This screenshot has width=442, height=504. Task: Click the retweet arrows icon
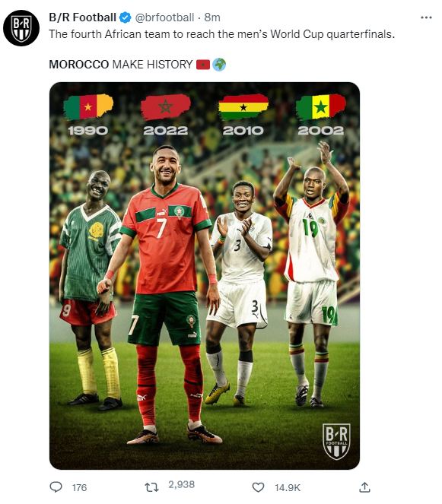pos(151,487)
